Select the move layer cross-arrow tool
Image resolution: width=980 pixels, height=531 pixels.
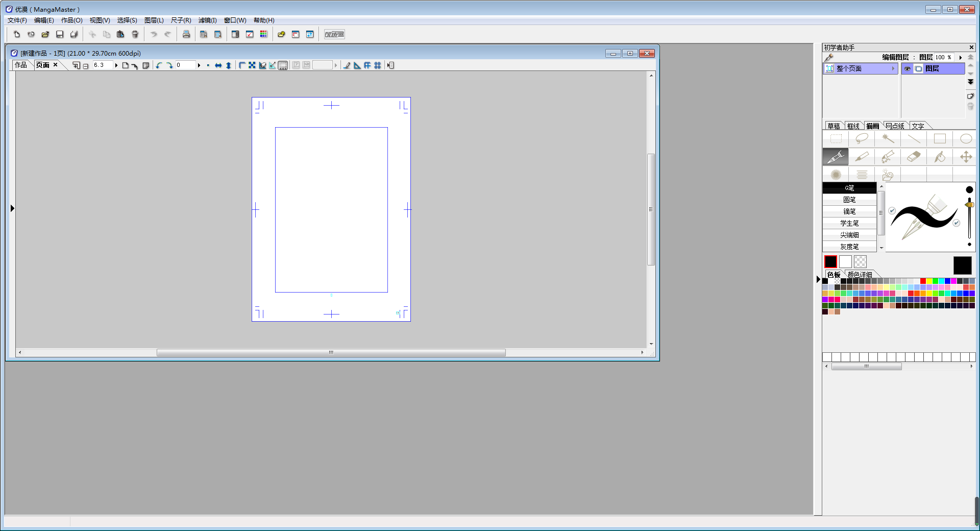tap(966, 157)
